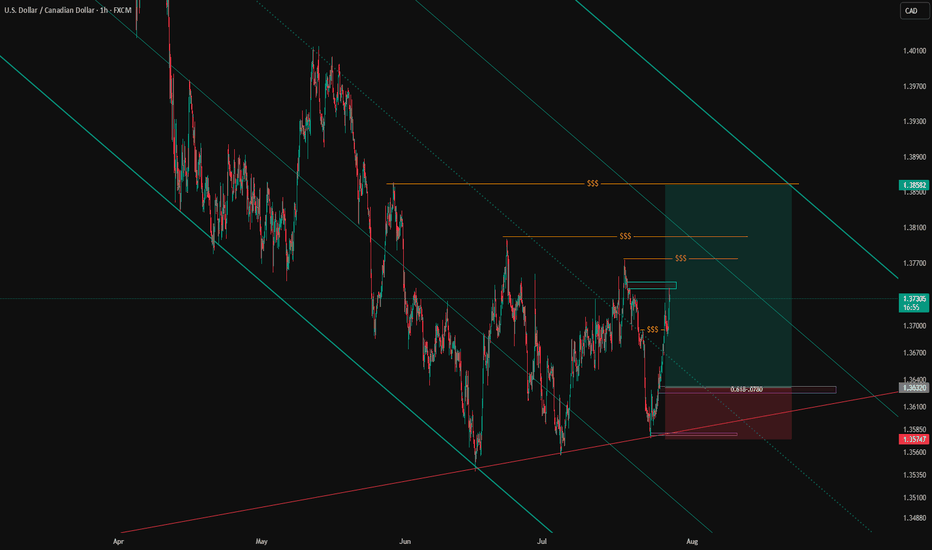Click the gray 1.36320 entry price tag
The image size is (932, 550).
click(x=914, y=388)
